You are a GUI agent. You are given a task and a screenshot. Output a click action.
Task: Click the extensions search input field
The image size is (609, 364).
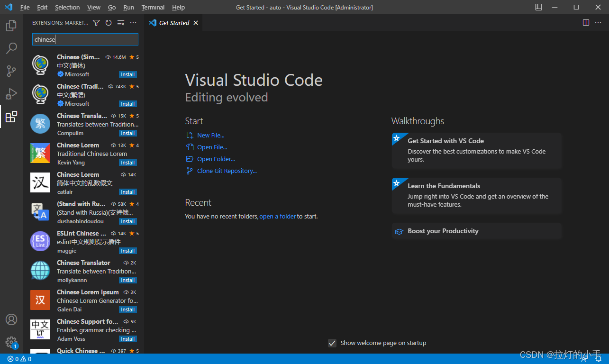[x=85, y=39]
